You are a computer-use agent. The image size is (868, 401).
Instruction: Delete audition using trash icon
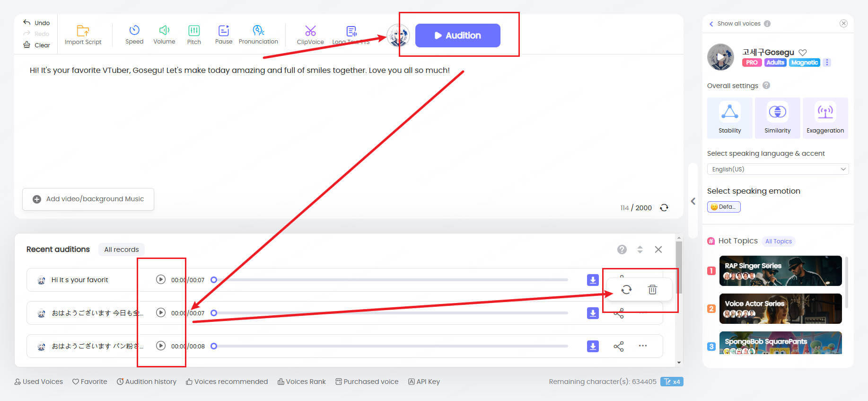coord(652,289)
